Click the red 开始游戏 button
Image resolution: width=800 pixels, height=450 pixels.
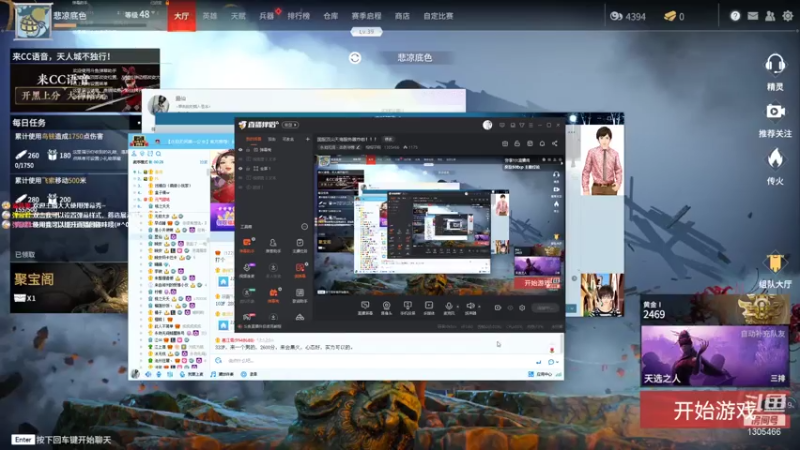pos(714,410)
